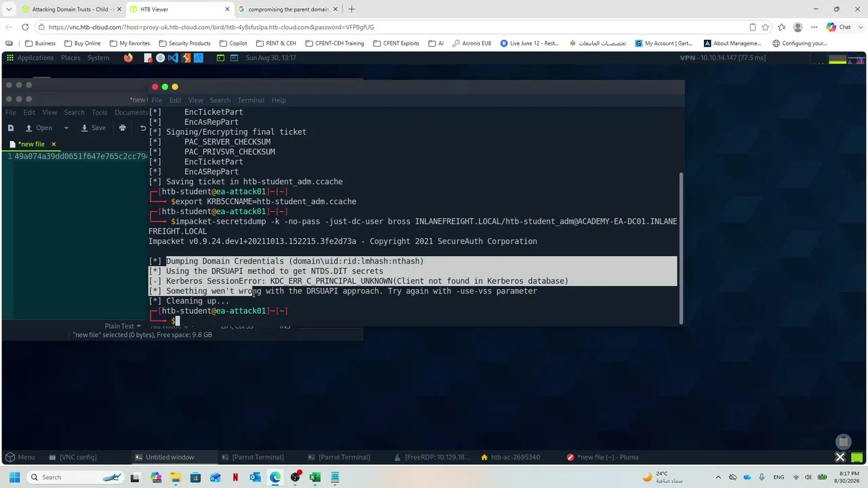
Task: Click the Pluma print icon
Action: (x=122, y=128)
